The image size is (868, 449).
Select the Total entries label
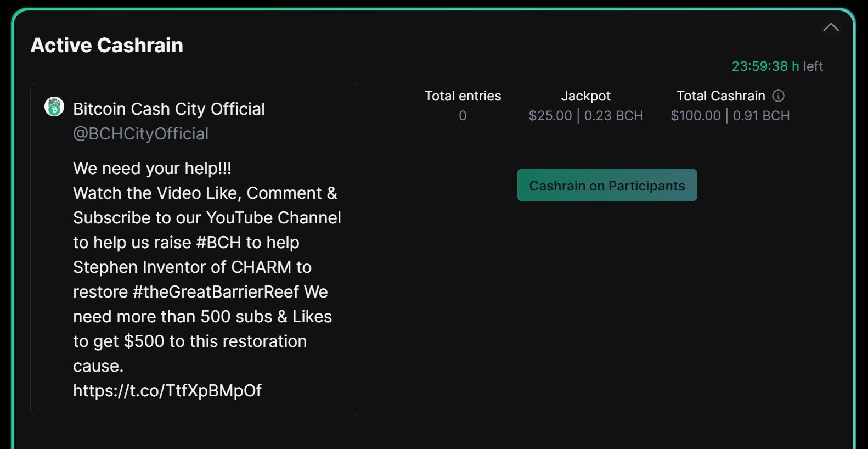pyautogui.click(x=463, y=96)
